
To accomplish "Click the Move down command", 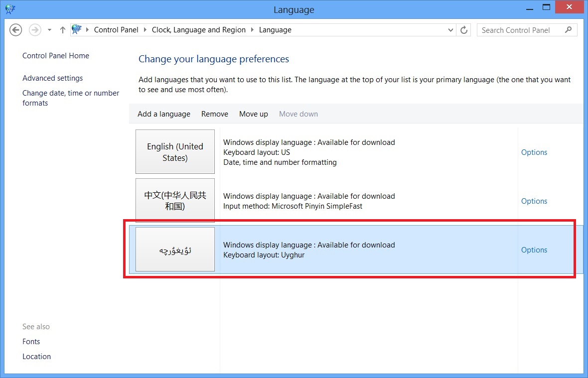I will (x=298, y=114).
